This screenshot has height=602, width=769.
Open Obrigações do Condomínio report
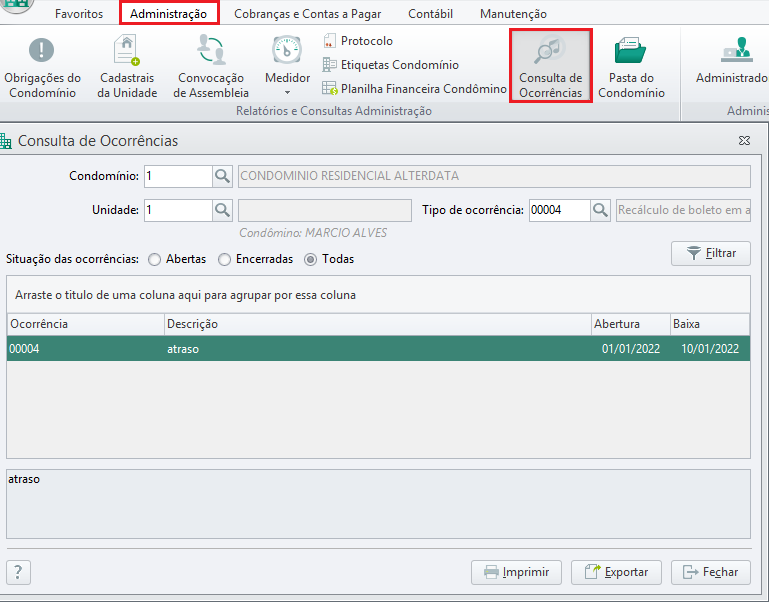(x=42, y=67)
